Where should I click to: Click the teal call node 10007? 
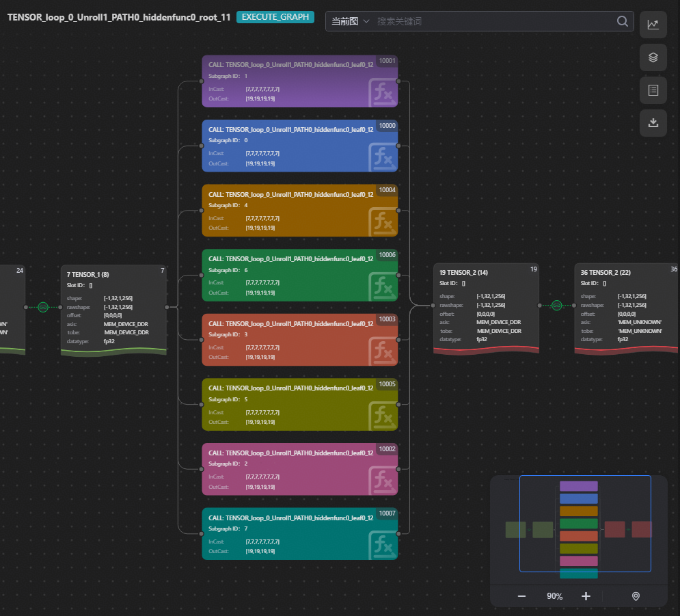tap(299, 533)
